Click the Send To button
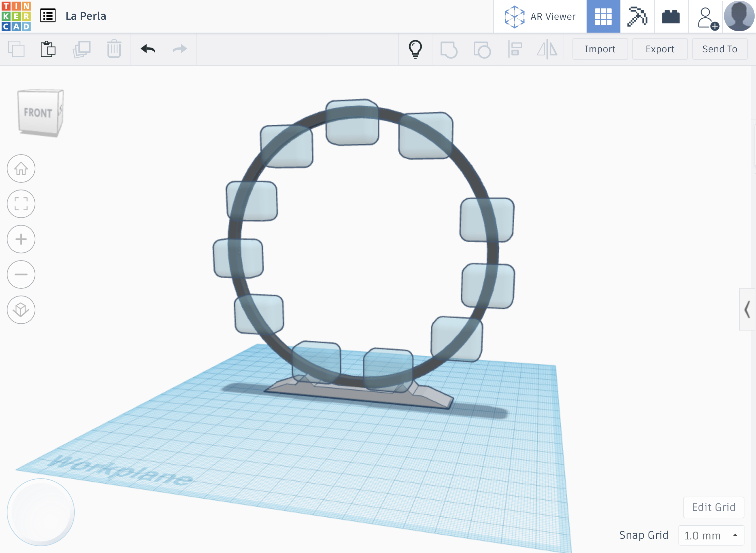The height and width of the screenshot is (553, 756). [720, 49]
